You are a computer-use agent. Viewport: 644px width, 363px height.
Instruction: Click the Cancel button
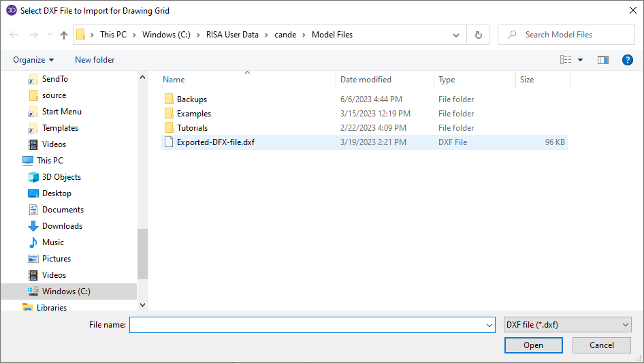(601, 345)
